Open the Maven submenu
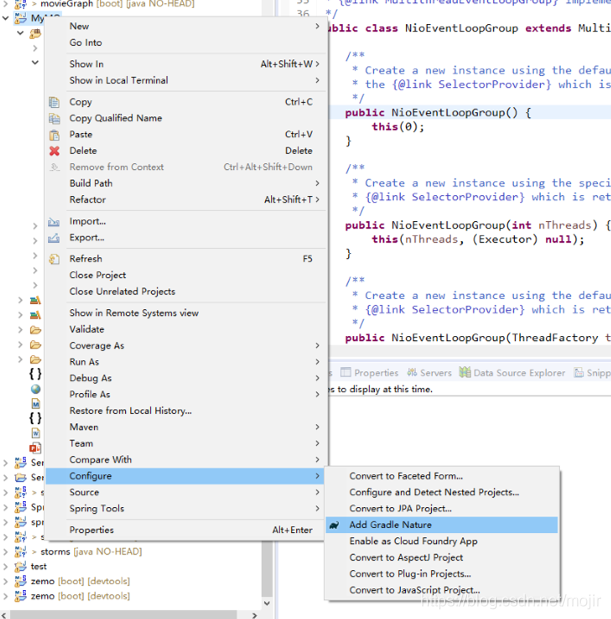The image size is (611, 619). click(186, 427)
